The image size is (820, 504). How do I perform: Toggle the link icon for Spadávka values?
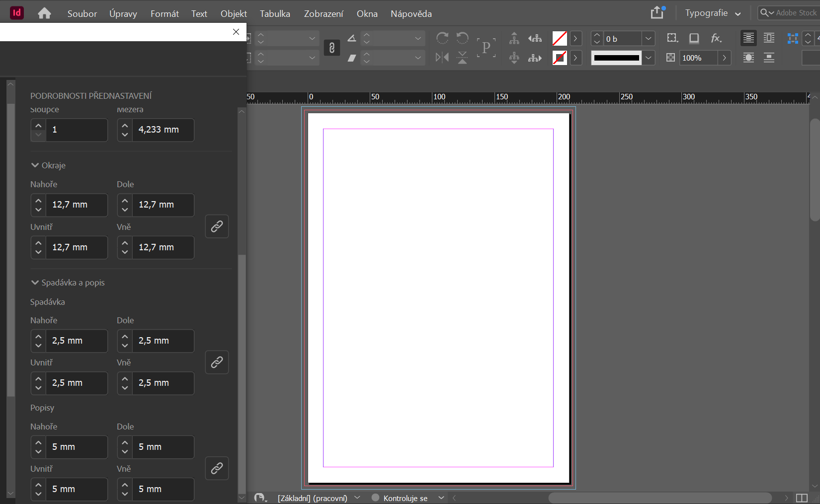click(x=217, y=362)
